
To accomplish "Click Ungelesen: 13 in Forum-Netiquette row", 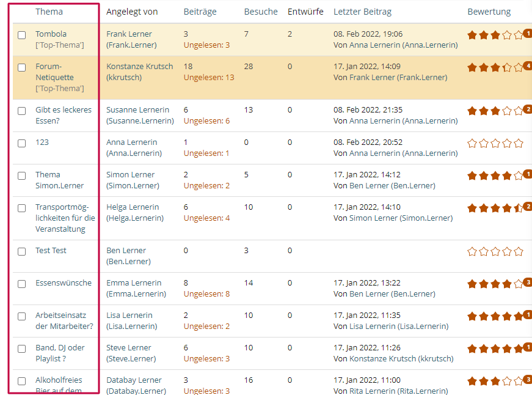I will pos(208,78).
